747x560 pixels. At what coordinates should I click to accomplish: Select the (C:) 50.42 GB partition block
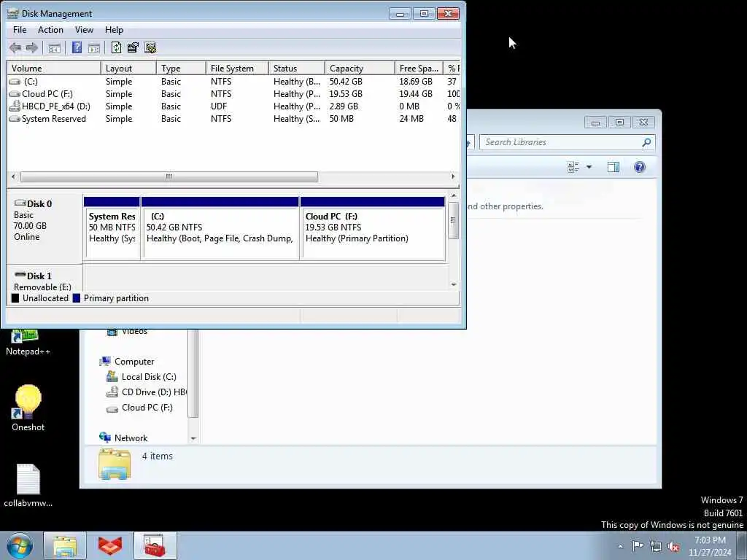pyautogui.click(x=220, y=228)
